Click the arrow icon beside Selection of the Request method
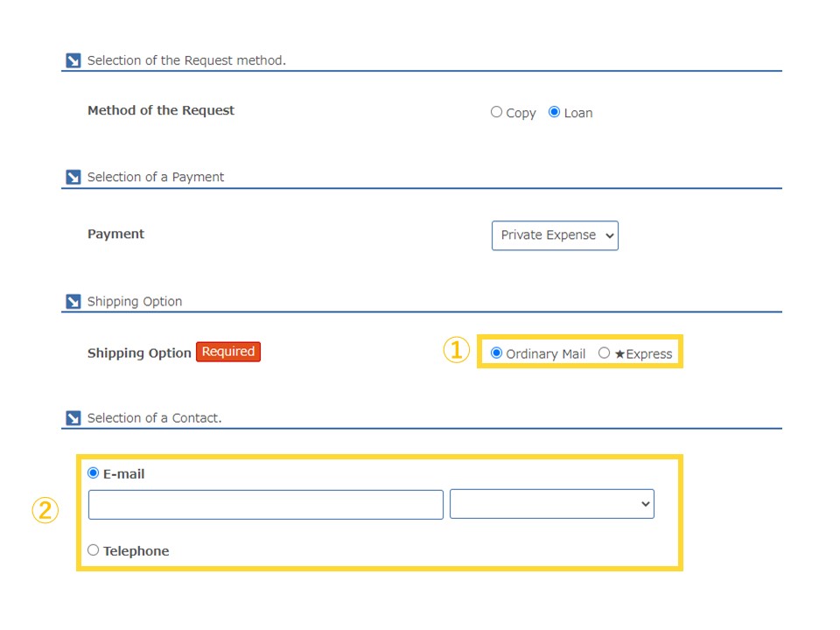840x630 pixels. click(x=73, y=60)
